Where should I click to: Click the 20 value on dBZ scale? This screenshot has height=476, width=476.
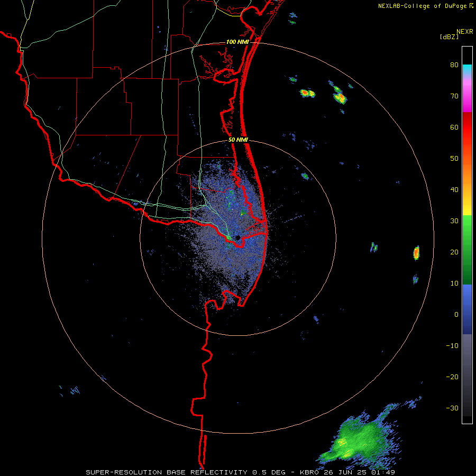point(454,252)
